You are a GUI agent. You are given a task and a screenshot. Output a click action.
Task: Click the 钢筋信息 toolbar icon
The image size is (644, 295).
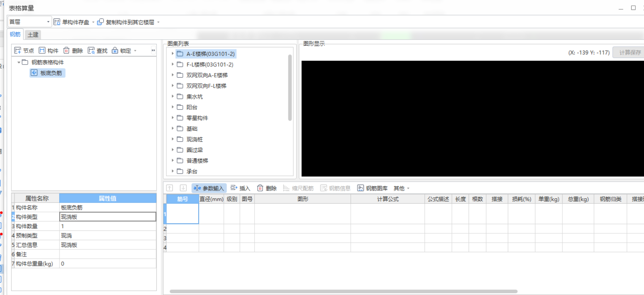[324, 188]
